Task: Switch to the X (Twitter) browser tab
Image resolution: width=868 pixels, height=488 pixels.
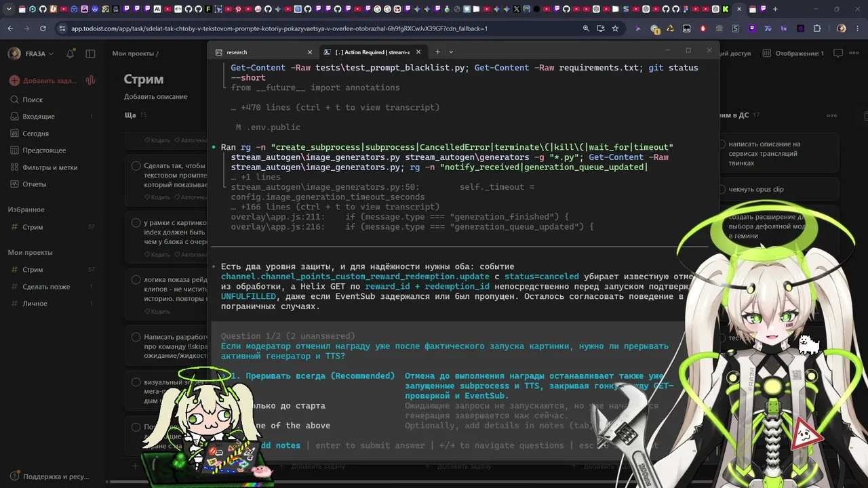Action: (x=516, y=9)
